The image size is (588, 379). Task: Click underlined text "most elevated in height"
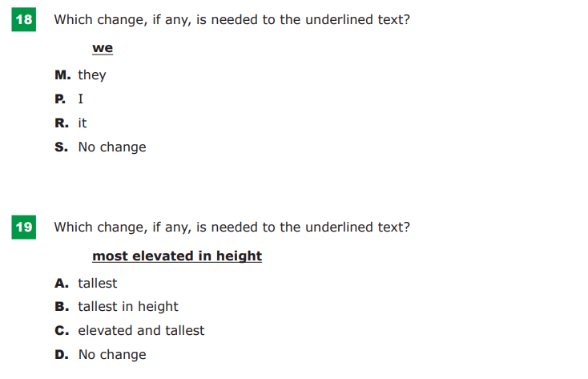(177, 256)
